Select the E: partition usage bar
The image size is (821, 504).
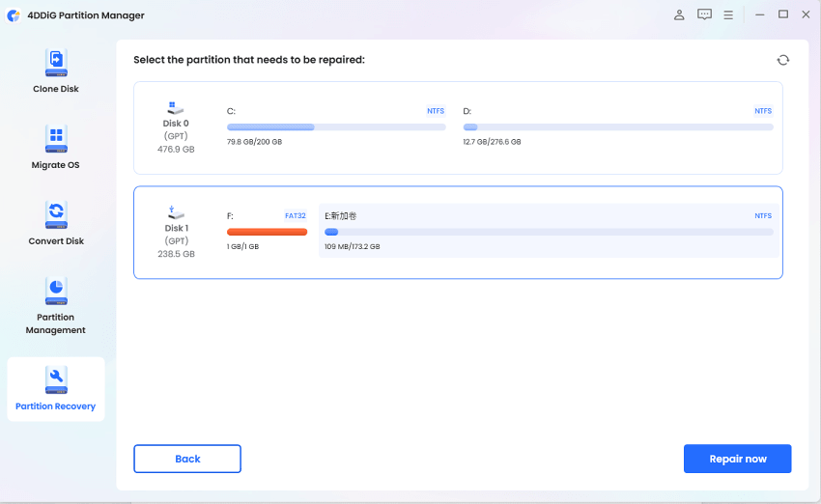(x=549, y=232)
